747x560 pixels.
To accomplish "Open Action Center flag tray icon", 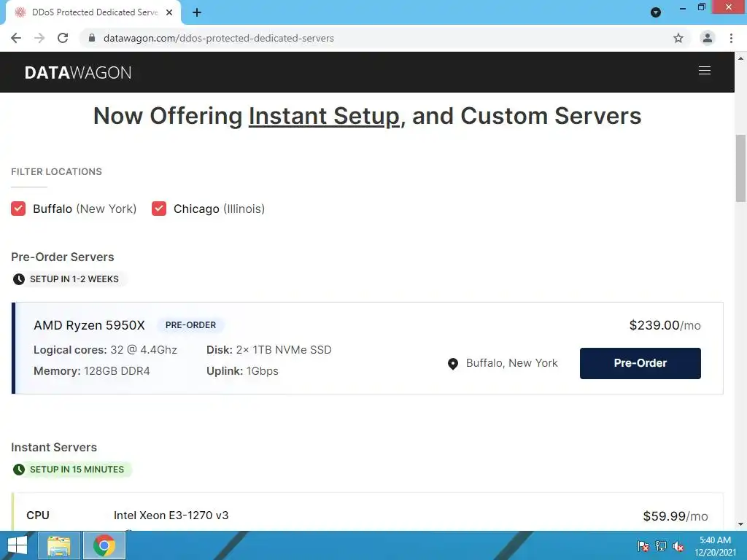I will point(643,546).
